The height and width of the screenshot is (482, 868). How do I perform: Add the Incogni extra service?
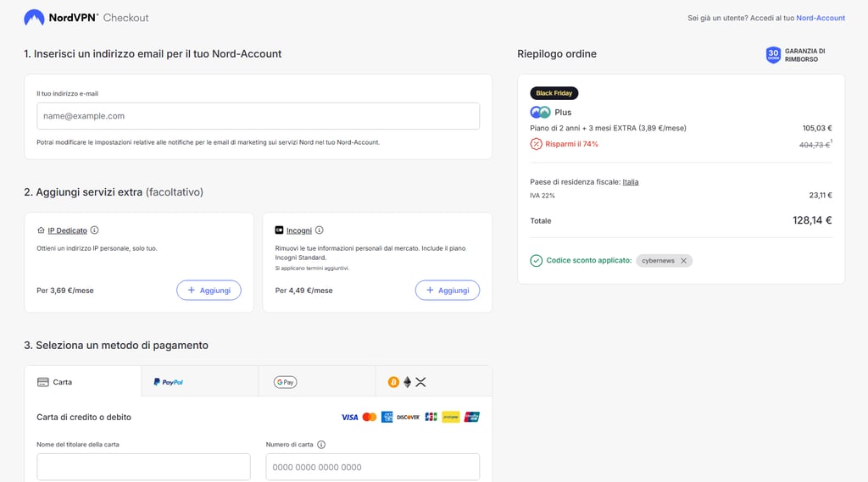[448, 290]
